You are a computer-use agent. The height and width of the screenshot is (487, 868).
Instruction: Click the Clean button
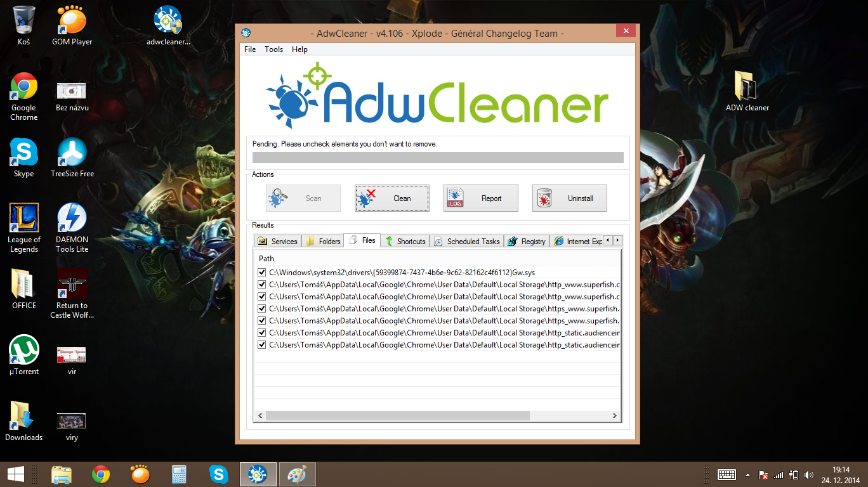tap(392, 198)
